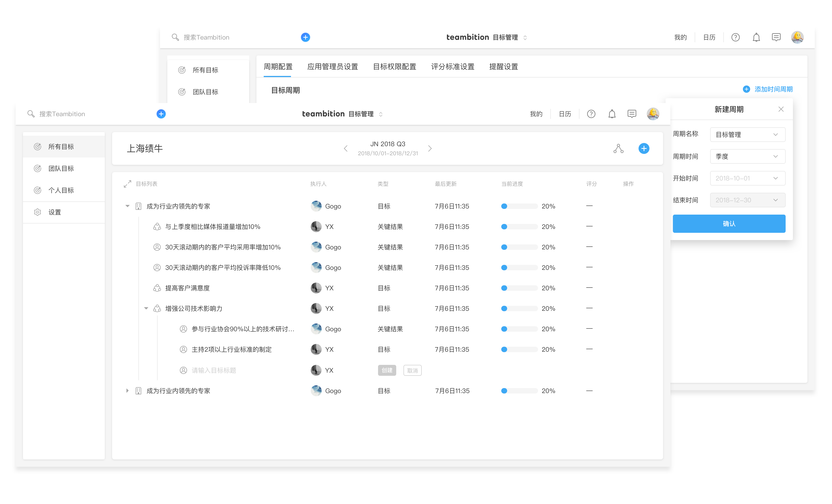
Task: Click the 请输入目标标题 input field
Action: (214, 370)
